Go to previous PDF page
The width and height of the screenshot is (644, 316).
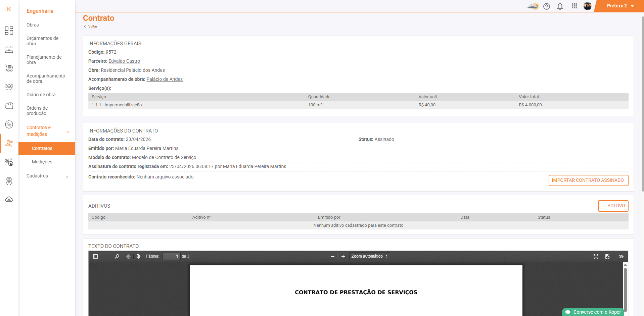(x=128, y=256)
